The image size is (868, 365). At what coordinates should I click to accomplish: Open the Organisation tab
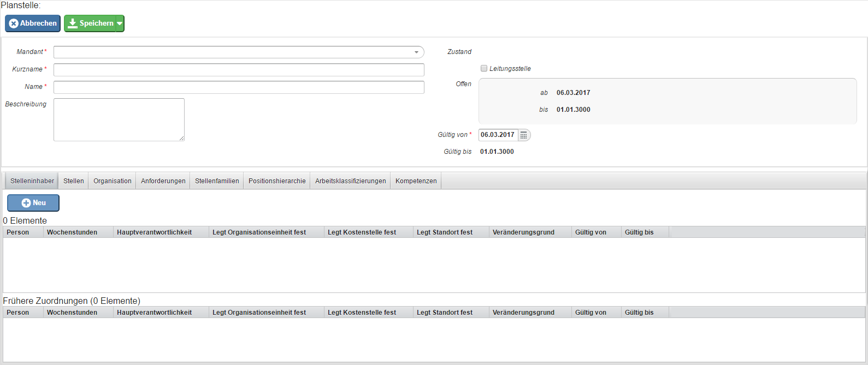tap(113, 181)
